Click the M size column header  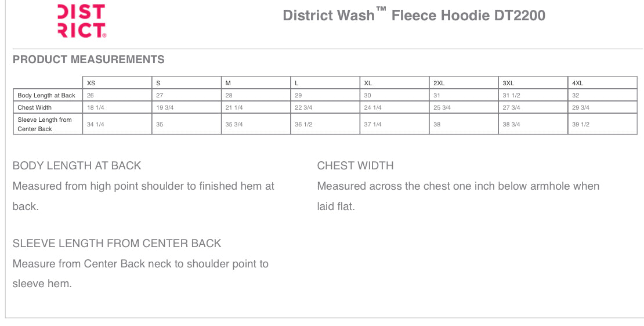click(x=228, y=83)
